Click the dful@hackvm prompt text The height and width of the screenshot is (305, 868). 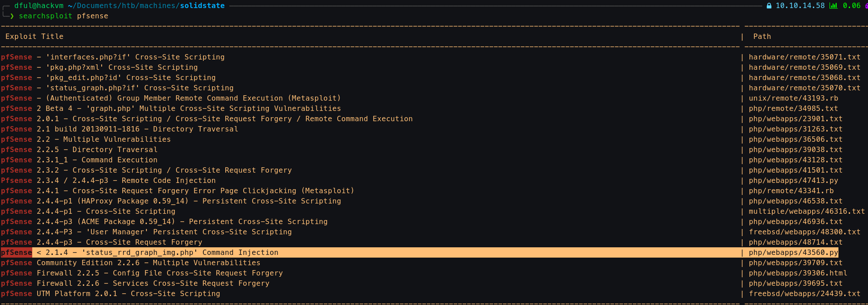39,6
